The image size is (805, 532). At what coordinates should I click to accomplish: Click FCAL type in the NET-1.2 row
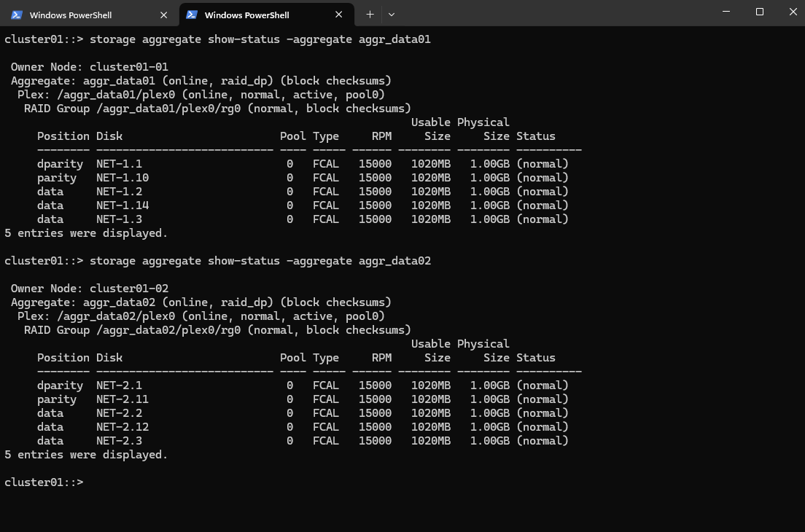[x=325, y=192]
